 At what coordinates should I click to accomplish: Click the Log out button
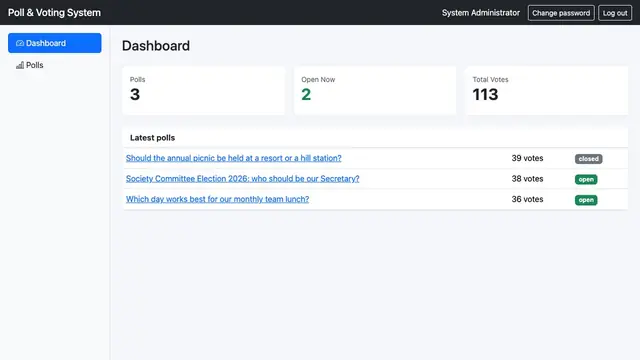[615, 13]
